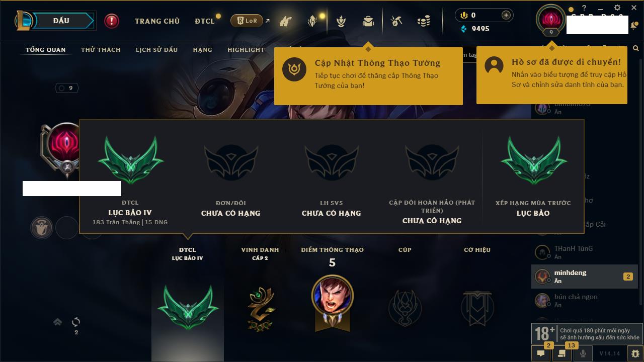Viewport: 644px width, 362px height.
Task: Open chat with friend minhdeng
Action: (584, 277)
